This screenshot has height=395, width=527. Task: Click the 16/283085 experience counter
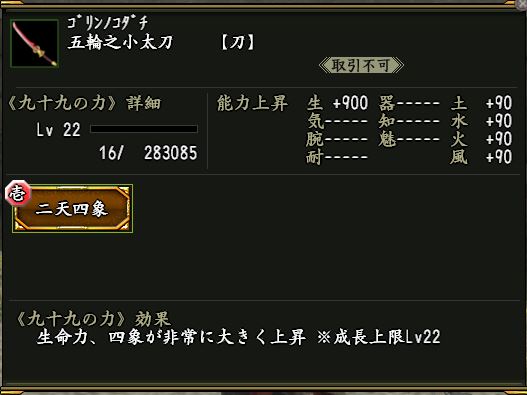point(148,153)
